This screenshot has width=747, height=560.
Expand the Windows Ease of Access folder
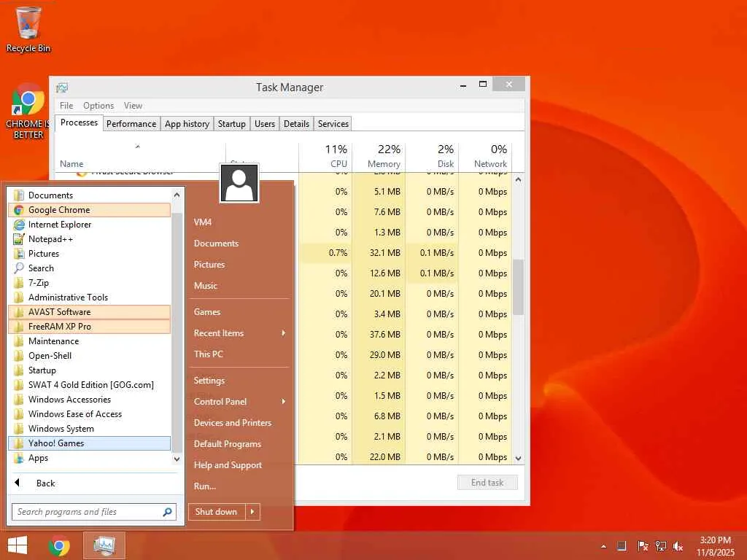click(90, 414)
